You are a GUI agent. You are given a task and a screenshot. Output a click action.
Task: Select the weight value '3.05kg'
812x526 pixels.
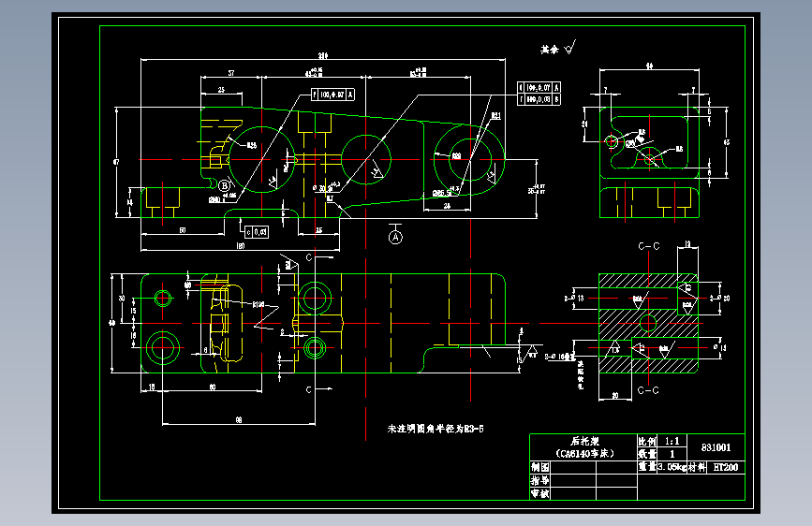point(672,467)
